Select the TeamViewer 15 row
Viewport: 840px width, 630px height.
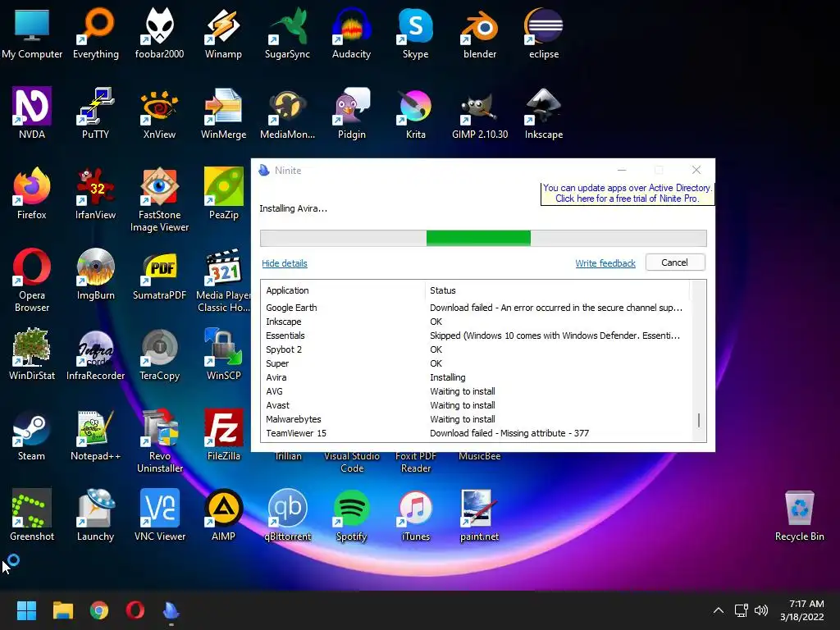(476, 433)
